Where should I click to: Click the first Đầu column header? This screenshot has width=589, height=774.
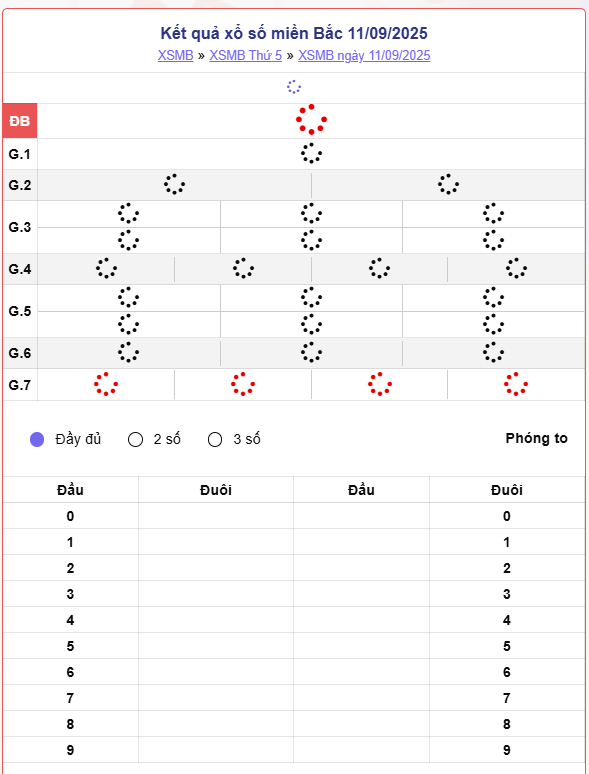(70, 490)
